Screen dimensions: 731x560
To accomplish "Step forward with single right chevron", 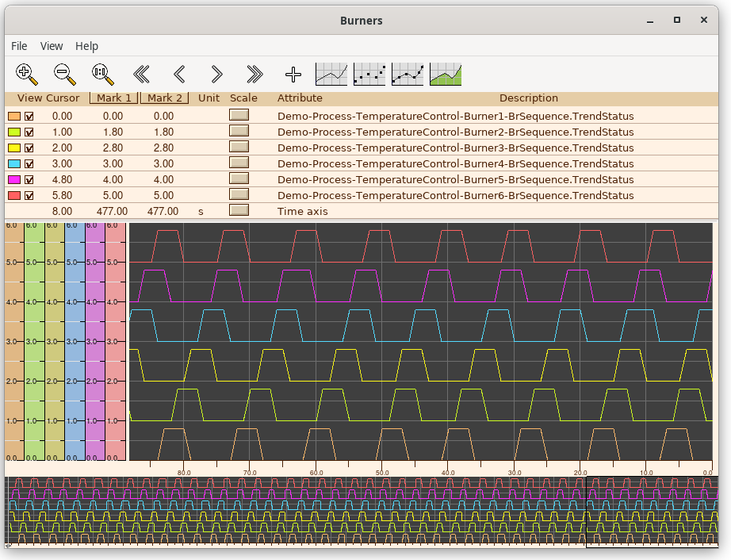I will coord(216,75).
